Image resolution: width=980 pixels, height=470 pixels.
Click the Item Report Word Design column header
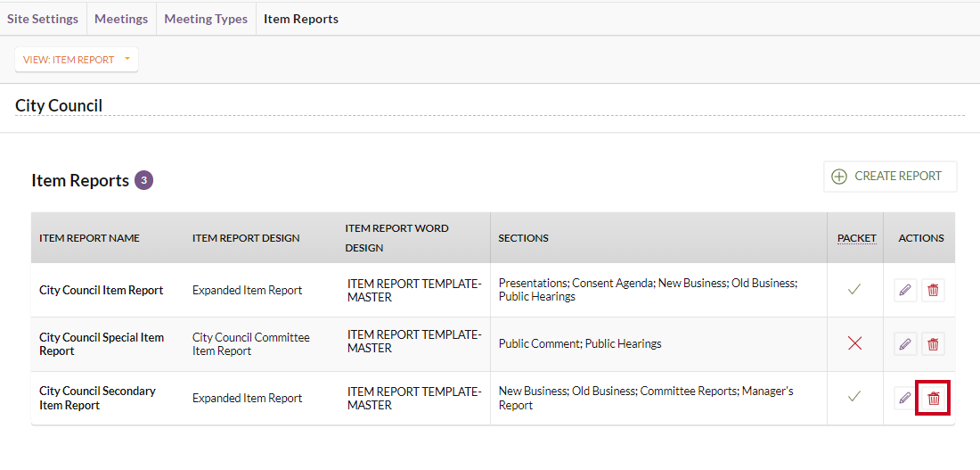(x=396, y=238)
